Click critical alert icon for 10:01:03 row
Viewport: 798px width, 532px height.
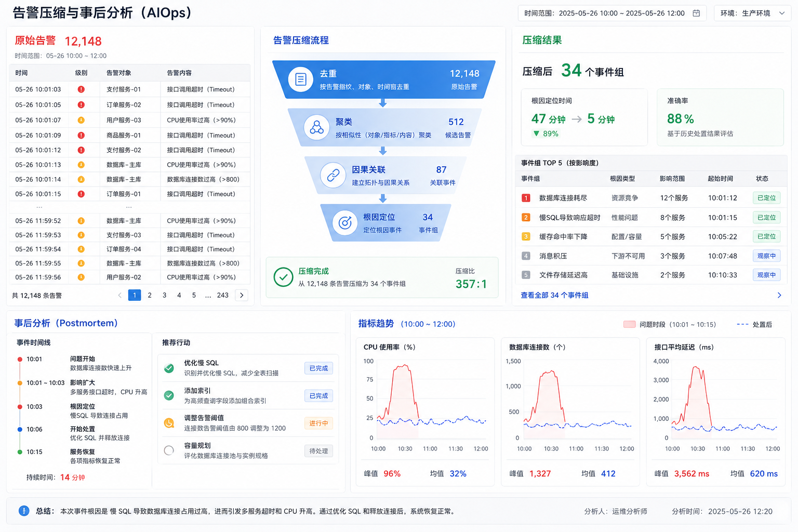[81, 89]
